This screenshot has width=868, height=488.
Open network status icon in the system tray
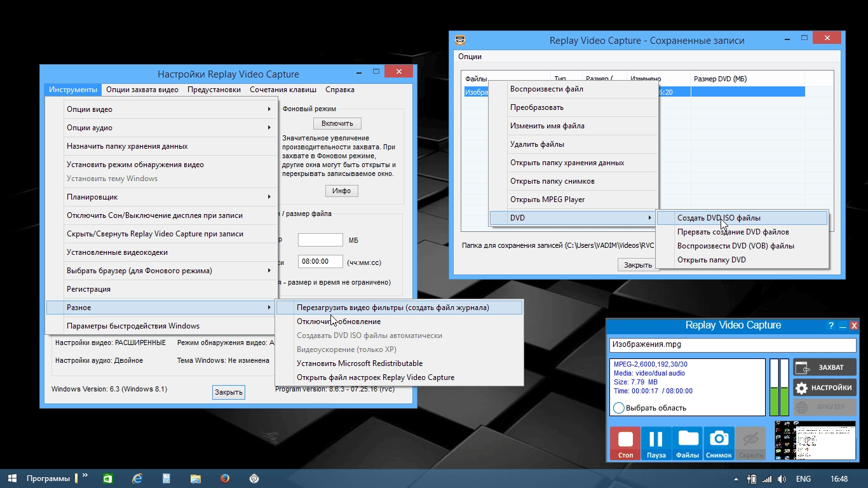(x=767, y=478)
